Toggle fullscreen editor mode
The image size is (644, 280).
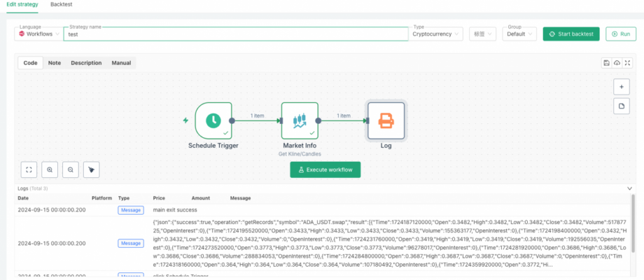627,63
